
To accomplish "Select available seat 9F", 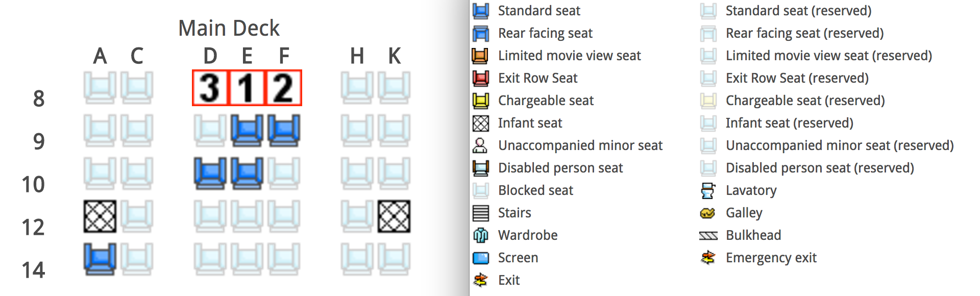I will click(x=284, y=131).
